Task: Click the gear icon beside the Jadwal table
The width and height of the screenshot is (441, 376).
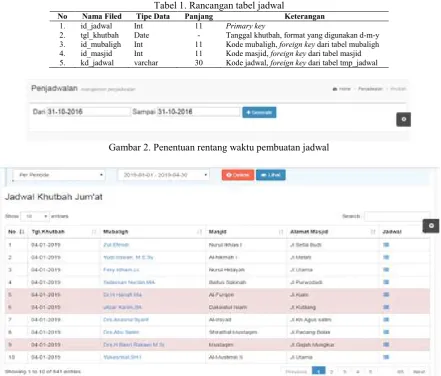Action: pos(431,226)
